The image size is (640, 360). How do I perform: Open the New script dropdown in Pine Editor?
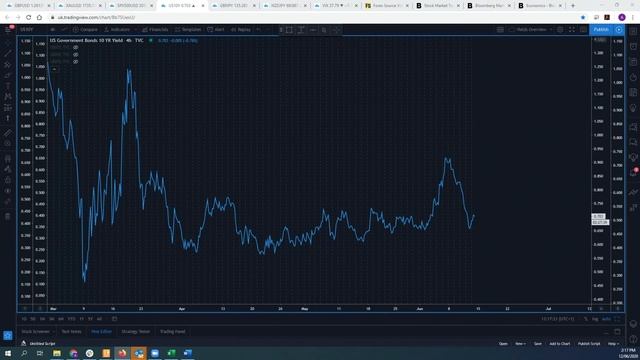tap(520, 344)
